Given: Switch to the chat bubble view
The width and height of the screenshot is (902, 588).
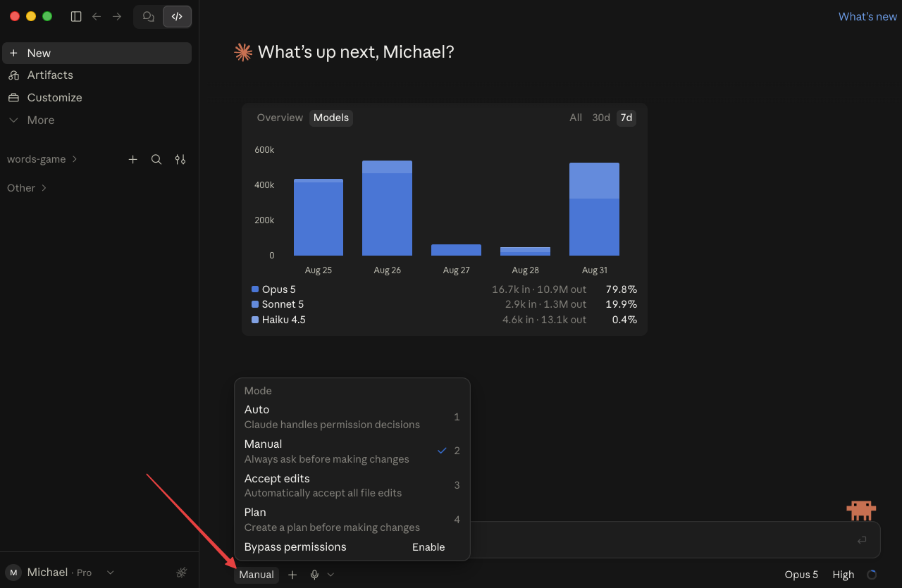Looking at the screenshot, I should coord(149,16).
